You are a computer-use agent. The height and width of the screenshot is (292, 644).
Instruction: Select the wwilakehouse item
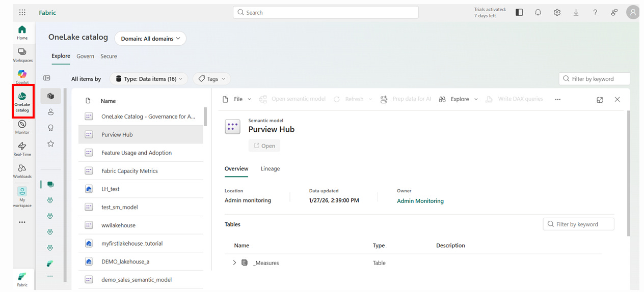coord(141,225)
